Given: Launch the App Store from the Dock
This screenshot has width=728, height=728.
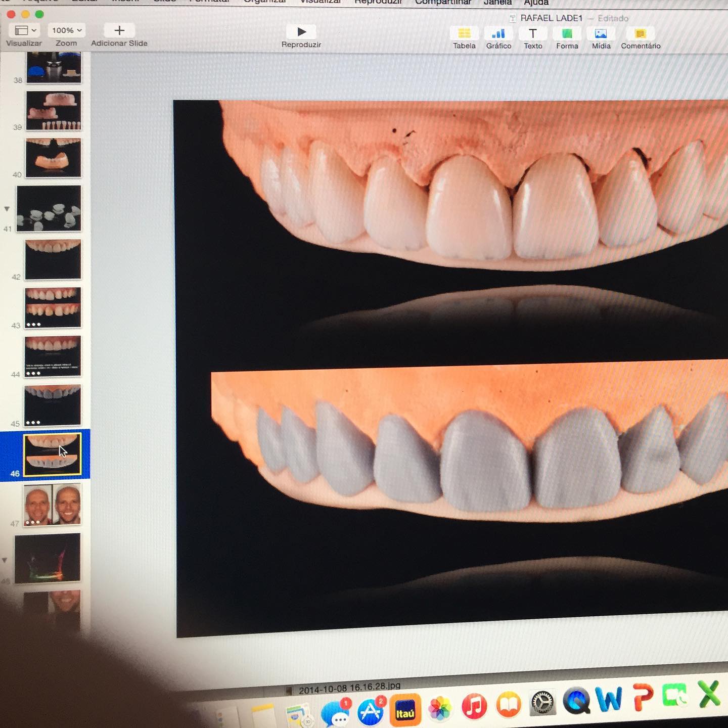Looking at the screenshot, I should click(371, 711).
